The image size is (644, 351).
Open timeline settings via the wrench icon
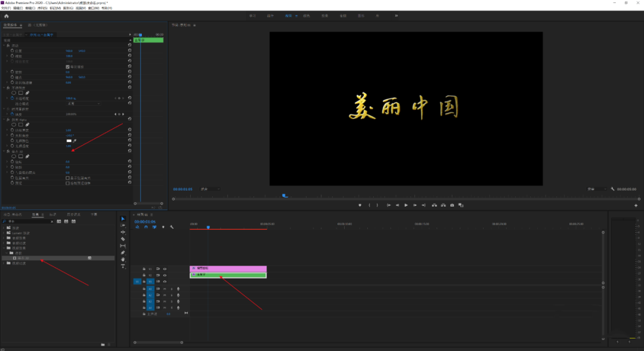click(x=172, y=227)
